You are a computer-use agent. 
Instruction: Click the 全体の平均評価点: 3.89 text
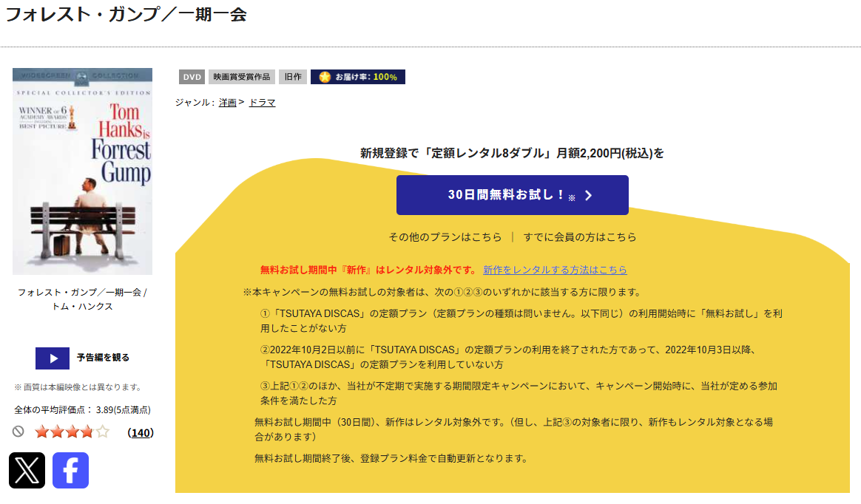click(x=82, y=409)
